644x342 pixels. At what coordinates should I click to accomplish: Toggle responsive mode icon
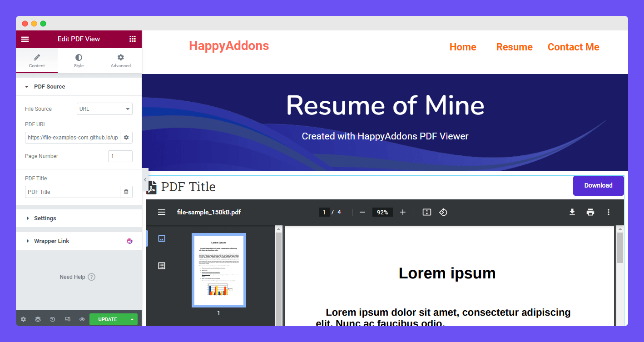click(x=67, y=319)
